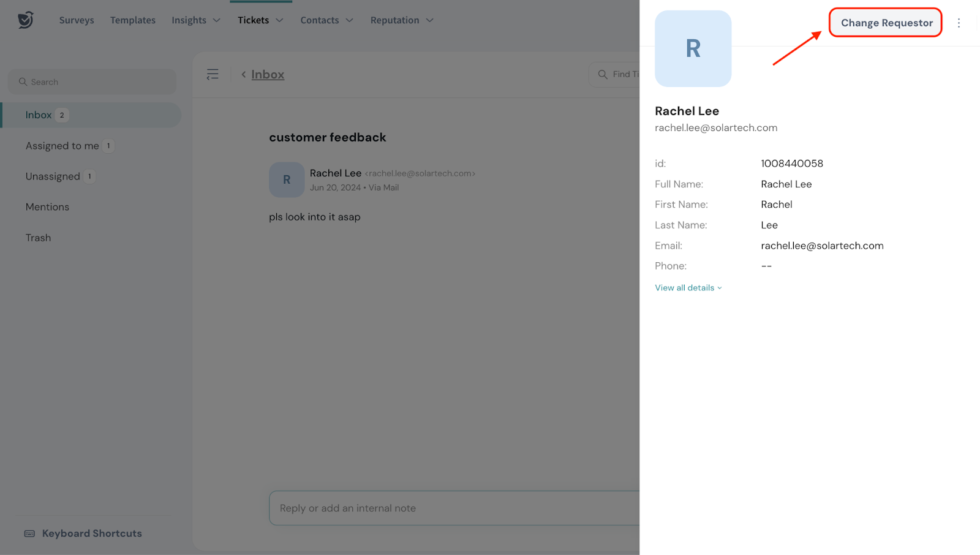Click the Reply or add internal note field
This screenshot has height=555, width=980.
(453, 508)
